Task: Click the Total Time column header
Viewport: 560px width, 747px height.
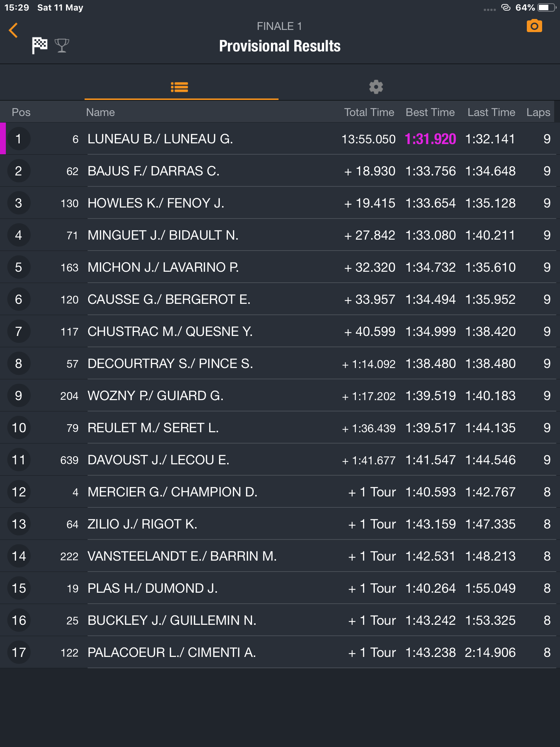Action: (369, 112)
